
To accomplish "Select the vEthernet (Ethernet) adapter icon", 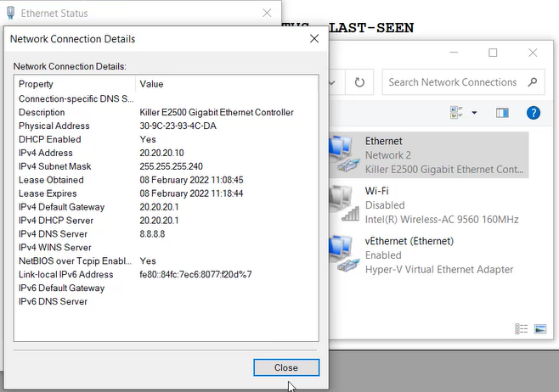I will [x=344, y=254].
